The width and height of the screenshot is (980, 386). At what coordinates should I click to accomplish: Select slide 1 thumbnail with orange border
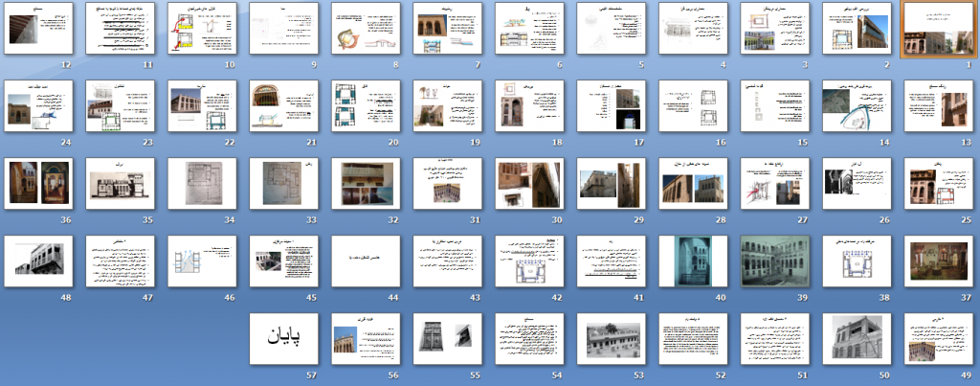click(x=939, y=28)
